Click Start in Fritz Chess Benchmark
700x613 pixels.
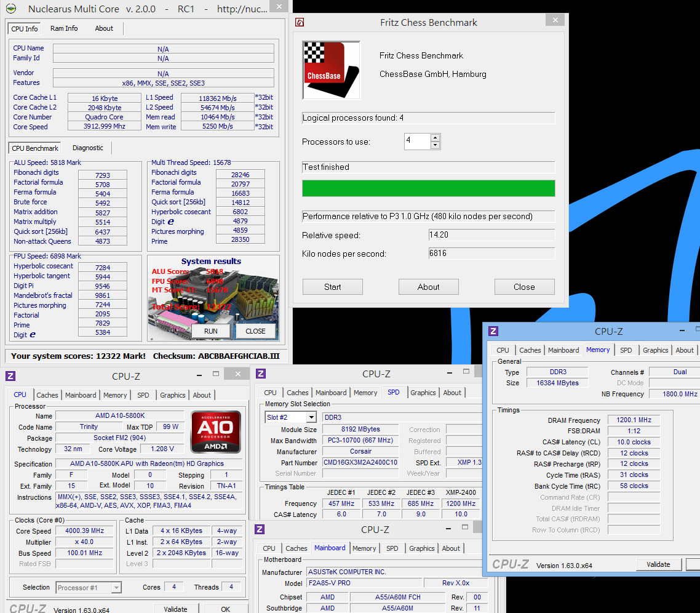333,287
